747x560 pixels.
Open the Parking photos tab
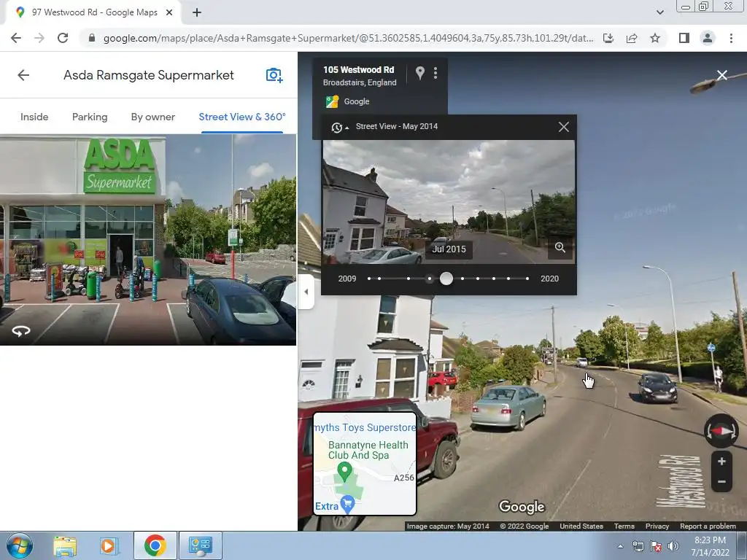click(90, 117)
